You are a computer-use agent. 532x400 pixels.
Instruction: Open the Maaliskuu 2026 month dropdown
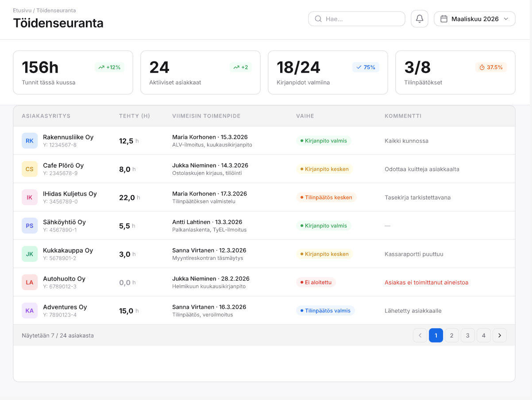pyautogui.click(x=474, y=19)
